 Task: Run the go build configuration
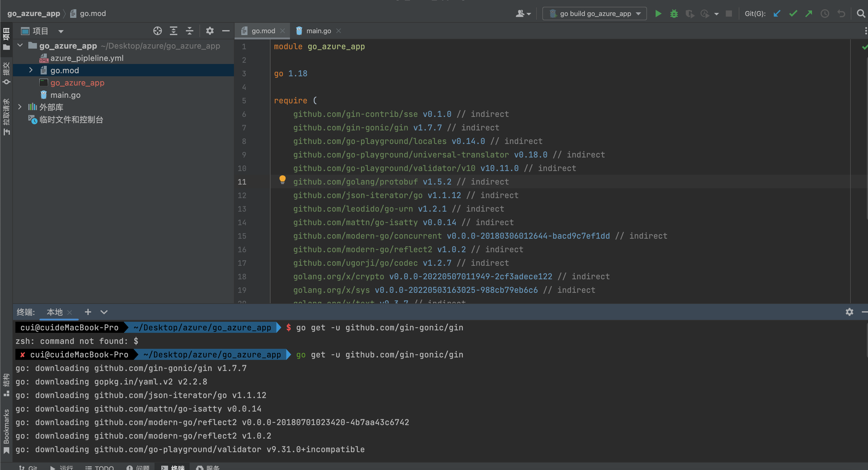click(x=658, y=14)
